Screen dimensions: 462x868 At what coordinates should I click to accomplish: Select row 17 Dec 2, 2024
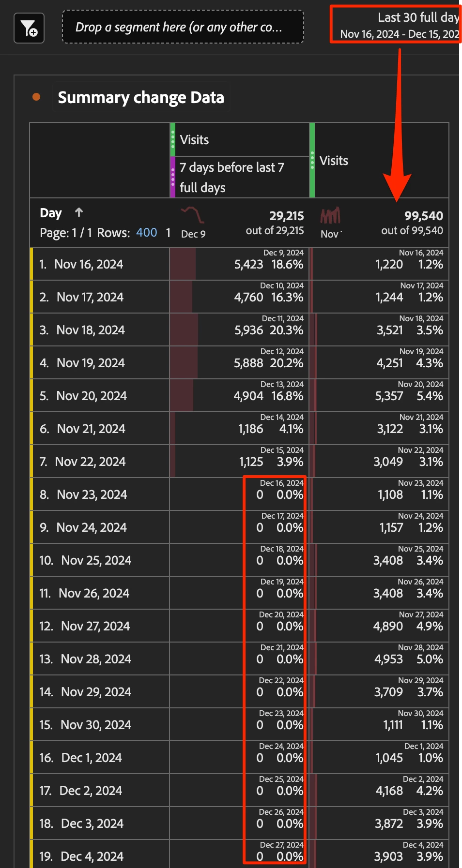[100, 791]
